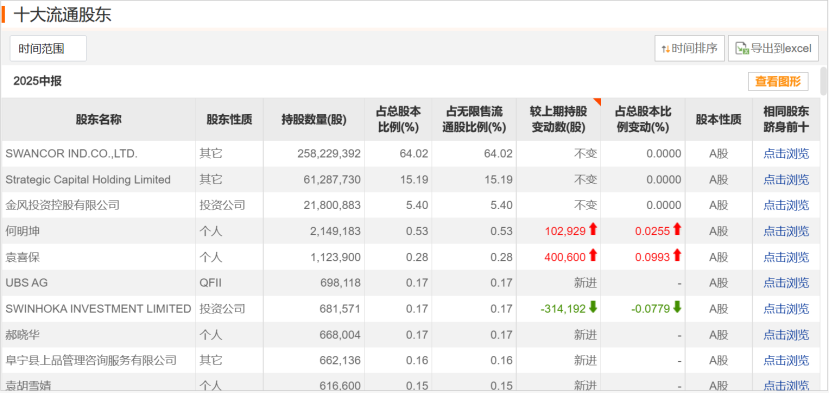Open the 时间范围 dropdown
Image resolution: width=830 pixels, height=394 pixels.
click(48, 49)
